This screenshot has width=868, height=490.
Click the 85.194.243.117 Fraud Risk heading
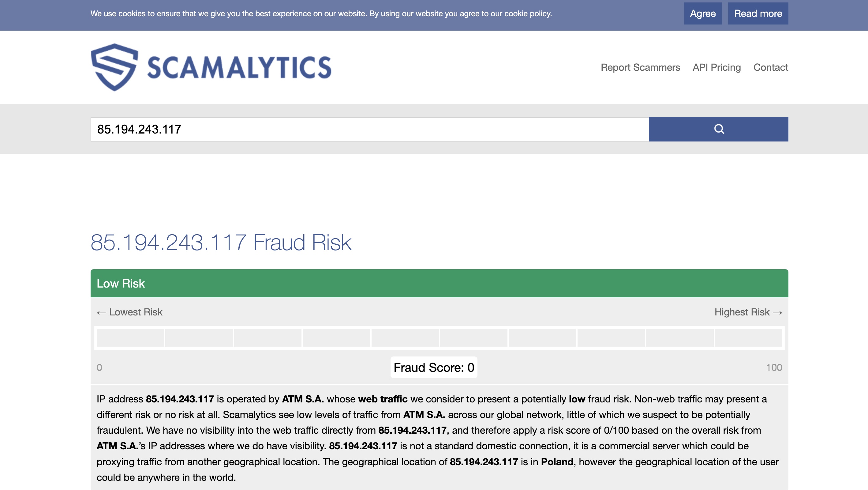click(221, 242)
